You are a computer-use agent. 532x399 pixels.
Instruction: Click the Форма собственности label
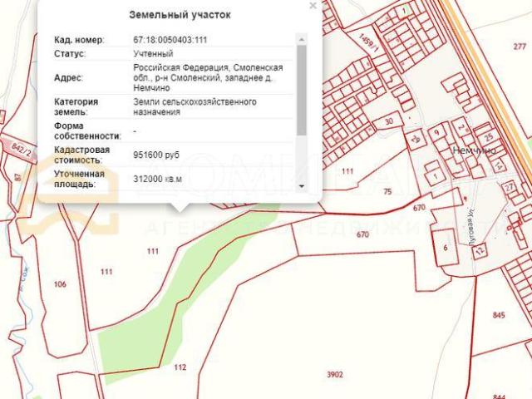pos(87,131)
